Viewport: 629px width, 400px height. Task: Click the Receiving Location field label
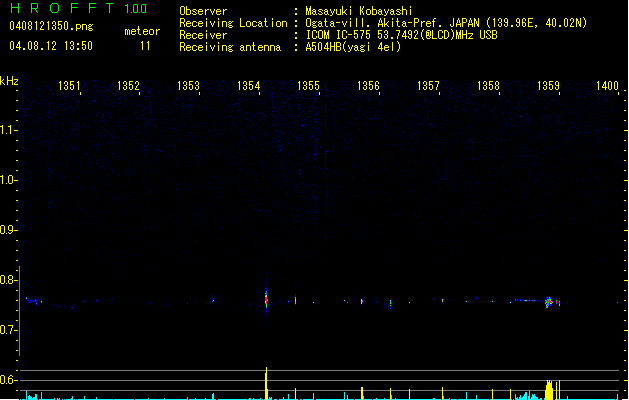click(233, 23)
